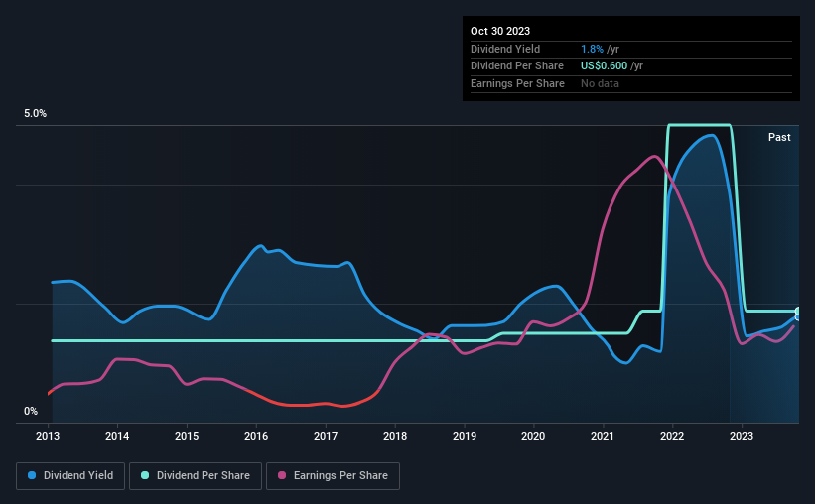This screenshot has width=815, height=504.
Task: Select the 2023 x-axis label
Action: (742, 436)
